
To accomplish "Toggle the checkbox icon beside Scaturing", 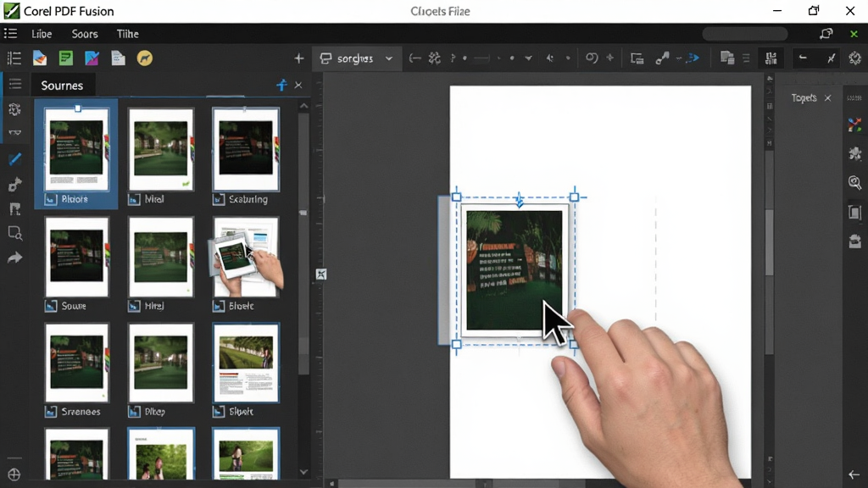I will 219,199.
